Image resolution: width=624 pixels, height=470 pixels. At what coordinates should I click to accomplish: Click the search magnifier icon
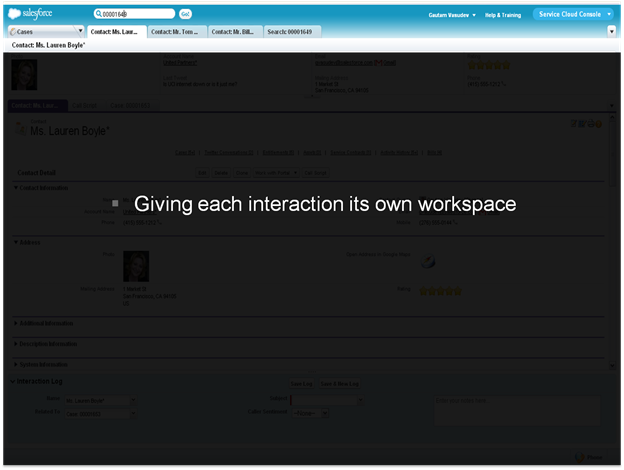point(100,15)
